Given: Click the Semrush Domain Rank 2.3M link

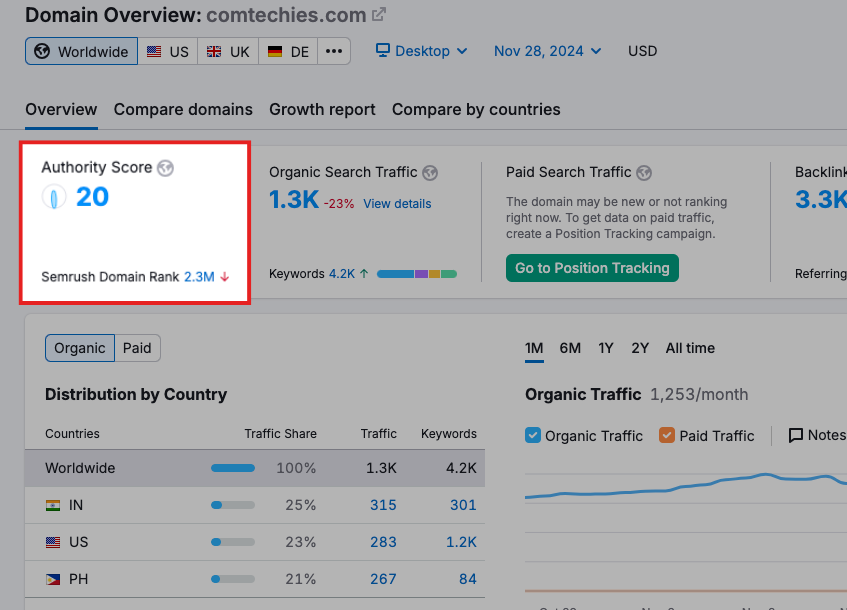Looking at the screenshot, I should [201, 277].
